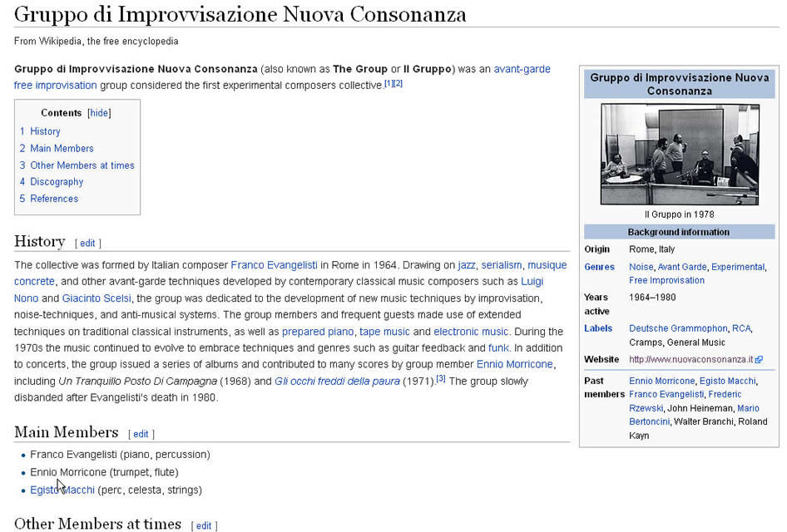Open the jazz link
Viewport: 787px width, 532px height.
467,264
